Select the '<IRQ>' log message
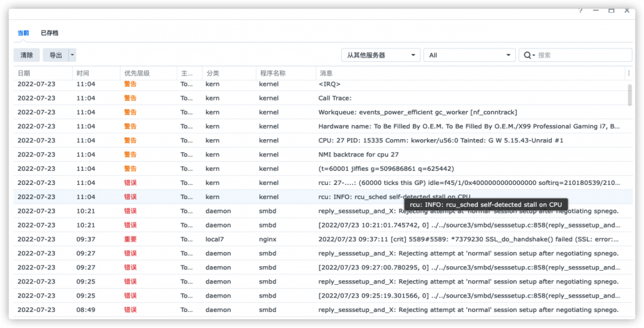This screenshot has width=644, height=328. [x=329, y=84]
